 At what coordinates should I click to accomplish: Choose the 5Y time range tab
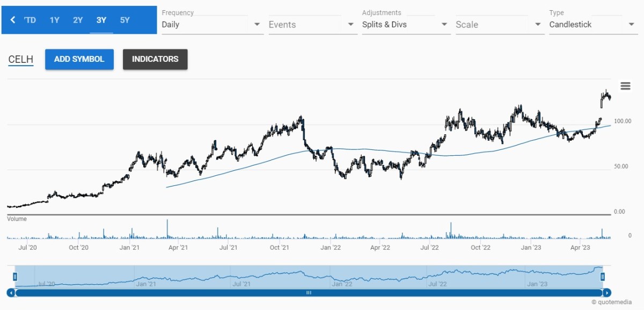(x=125, y=20)
